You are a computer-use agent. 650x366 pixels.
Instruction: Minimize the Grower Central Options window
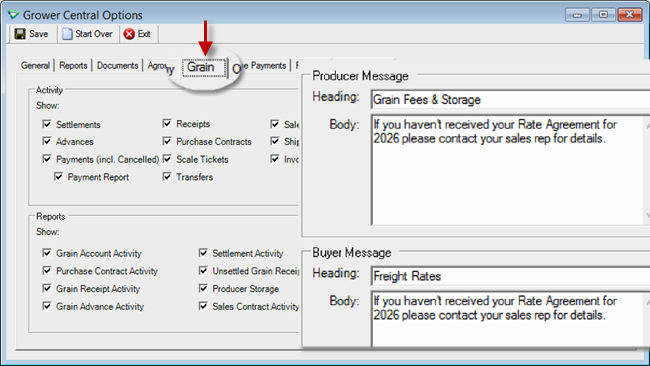tap(577, 15)
